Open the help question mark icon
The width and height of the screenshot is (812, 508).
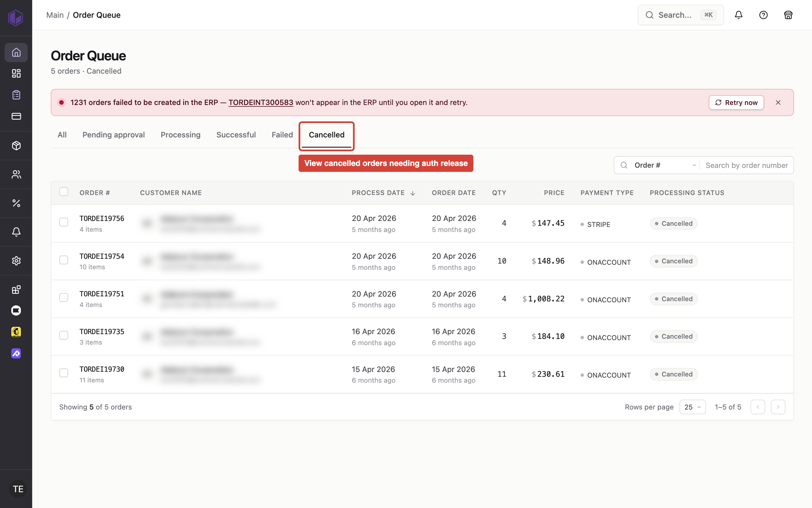pos(763,15)
